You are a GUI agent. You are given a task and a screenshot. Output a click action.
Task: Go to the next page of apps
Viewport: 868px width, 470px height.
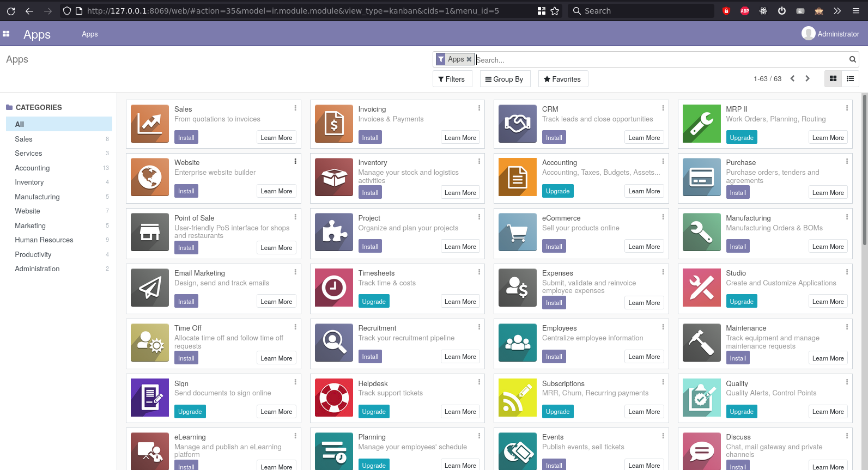pyautogui.click(x=808, y=78)
